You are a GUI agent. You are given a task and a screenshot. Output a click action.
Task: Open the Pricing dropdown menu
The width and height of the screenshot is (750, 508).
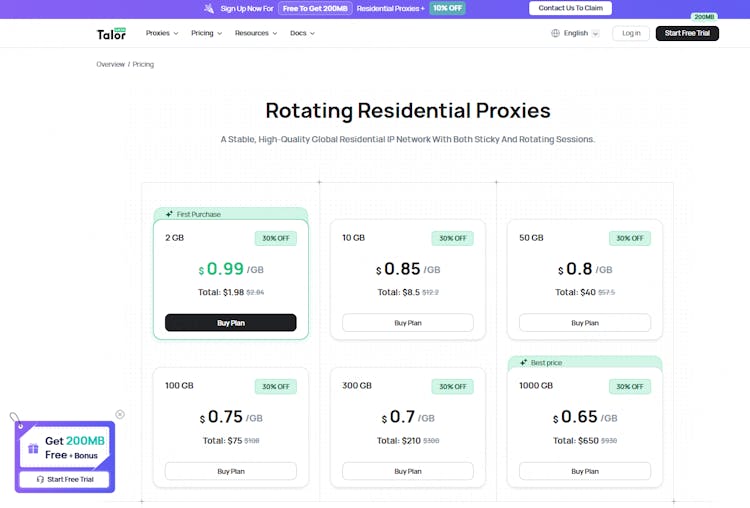coord(207,33)
